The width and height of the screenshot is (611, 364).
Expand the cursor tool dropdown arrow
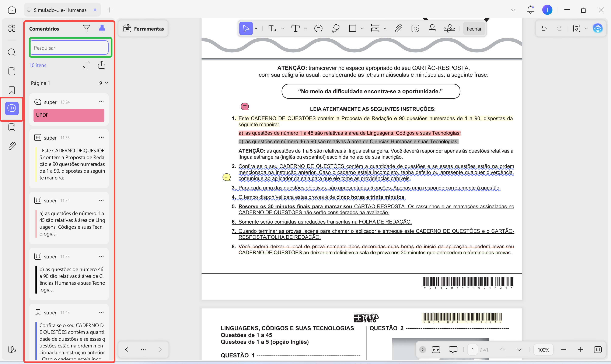tap(256, 29)
